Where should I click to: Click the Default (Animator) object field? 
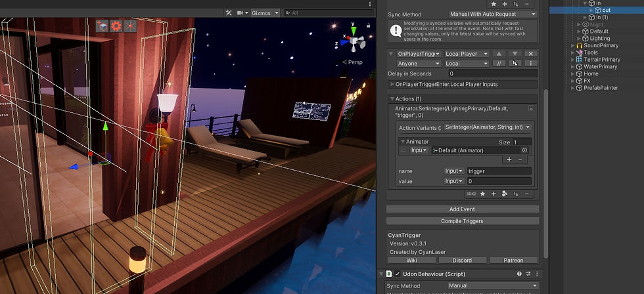(x=476, y=150)
